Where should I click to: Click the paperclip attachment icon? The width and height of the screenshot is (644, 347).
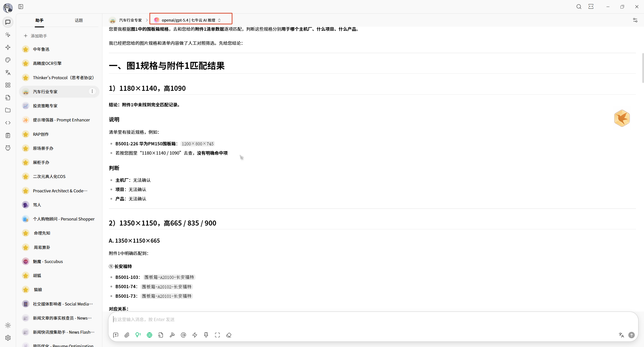127,335
